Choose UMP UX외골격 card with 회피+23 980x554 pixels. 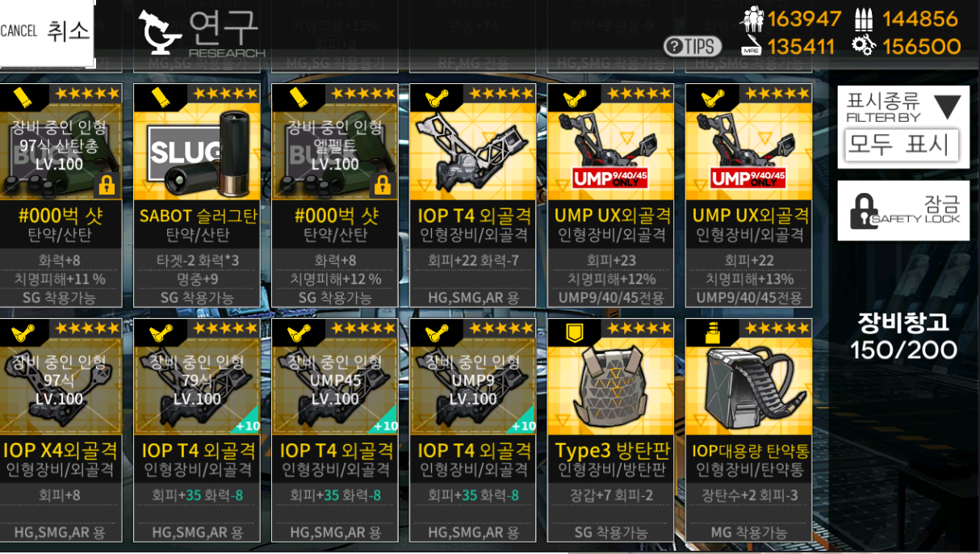611,195
